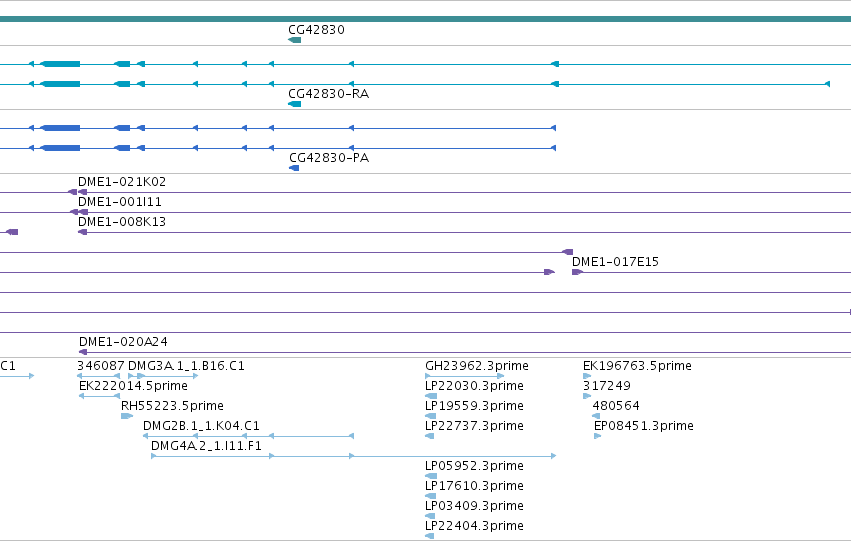Click EST label DMG3A.1_1.B16.C1
The height and width of the screenshot is (541, 851).
pyautogui.click(x=186, y=366)
